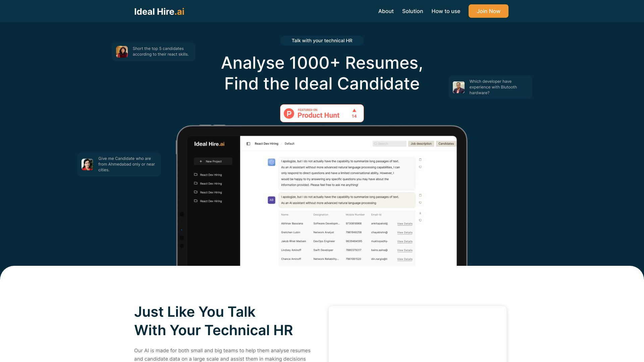Click the upvote arrow icon on Product Hunt badge
644x362 pixels.
click(x=354, y=110)
